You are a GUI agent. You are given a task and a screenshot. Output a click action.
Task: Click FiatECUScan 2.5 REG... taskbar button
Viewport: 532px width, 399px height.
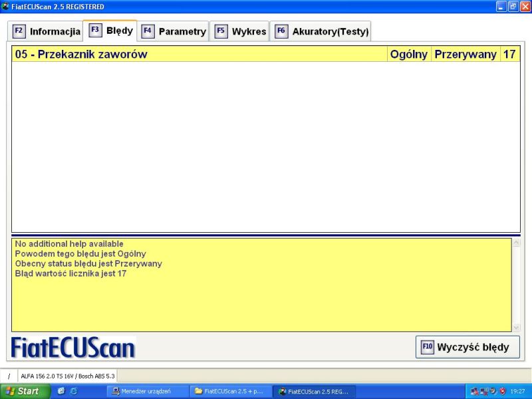pos(315,391)
